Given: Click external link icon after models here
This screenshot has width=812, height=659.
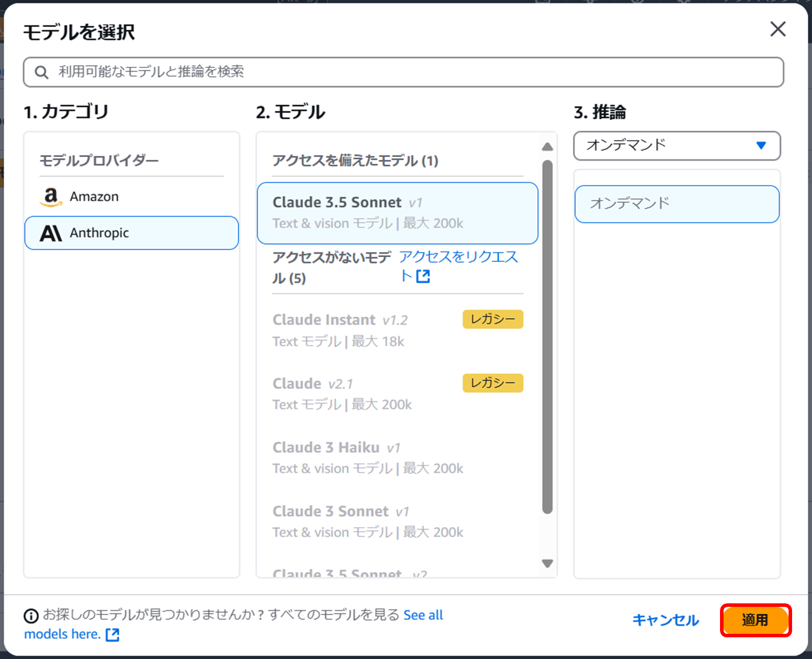Looking at the screenshot, I should point(112,634).
